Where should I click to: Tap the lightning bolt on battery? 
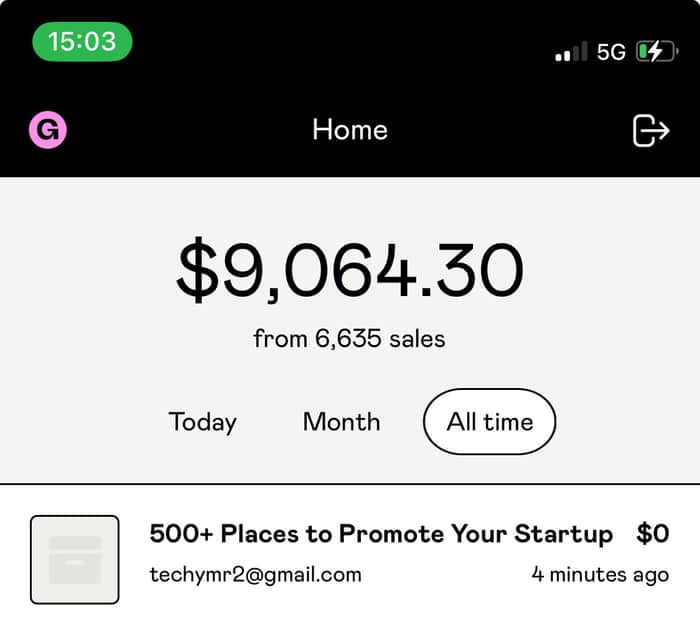pos(655,51)
